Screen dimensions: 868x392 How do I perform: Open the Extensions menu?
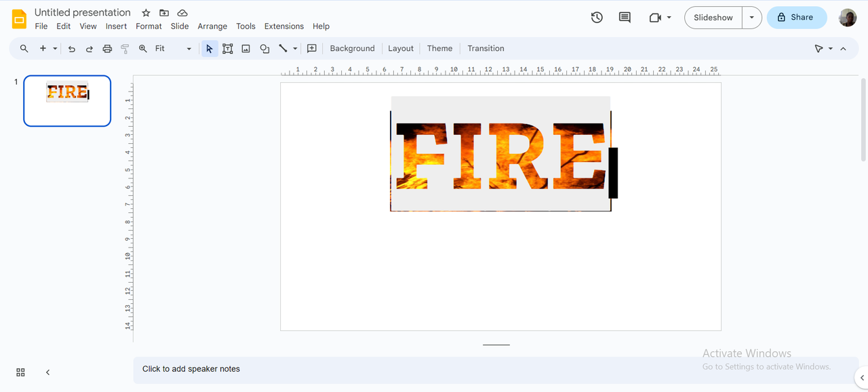click(284, 26)
